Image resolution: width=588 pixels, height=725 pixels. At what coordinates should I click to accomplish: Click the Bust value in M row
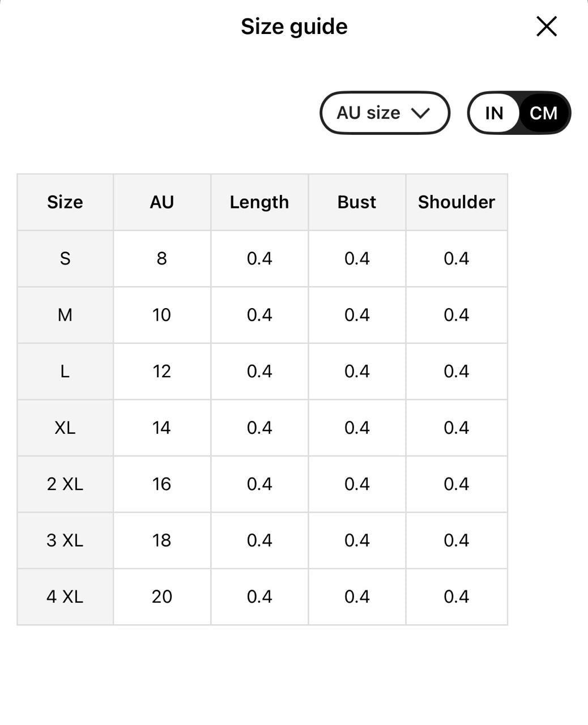[x=357, y=315]
